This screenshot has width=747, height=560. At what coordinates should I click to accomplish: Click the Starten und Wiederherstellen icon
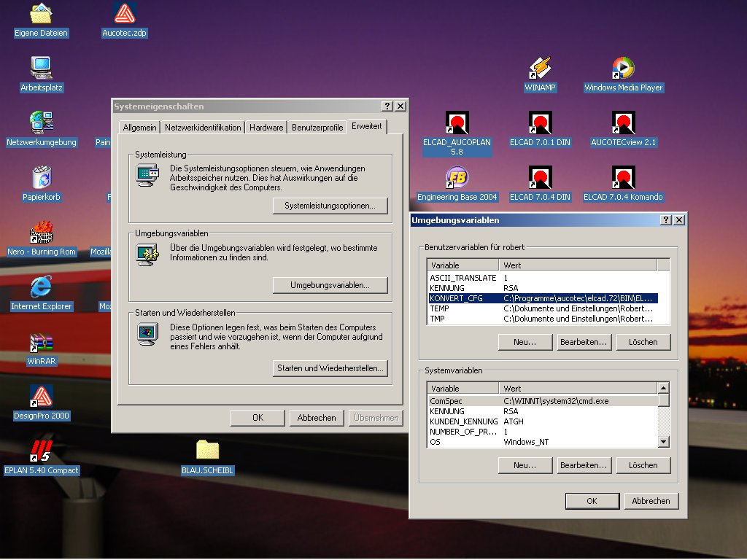click(x=147, y=334)
